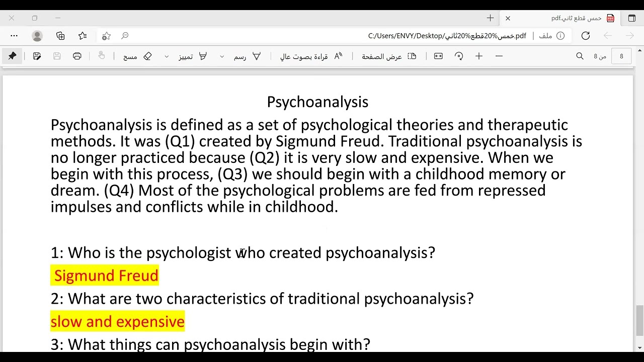This screenshot has height=362, width=644.
Task: Click the zoom magnifier in address bar
Action: 125,36
